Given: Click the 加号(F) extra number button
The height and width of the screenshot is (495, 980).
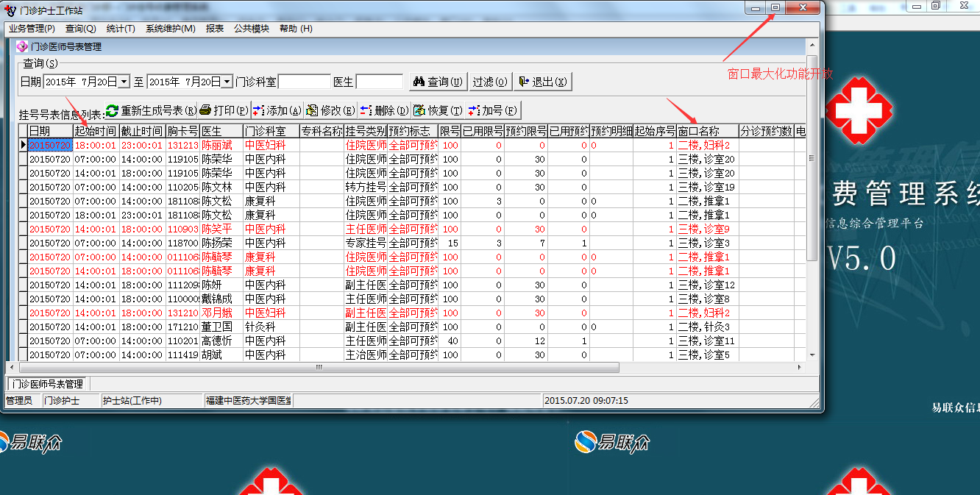Looking at the screenshot, I should pyautogui.click(x=492, y=110).
